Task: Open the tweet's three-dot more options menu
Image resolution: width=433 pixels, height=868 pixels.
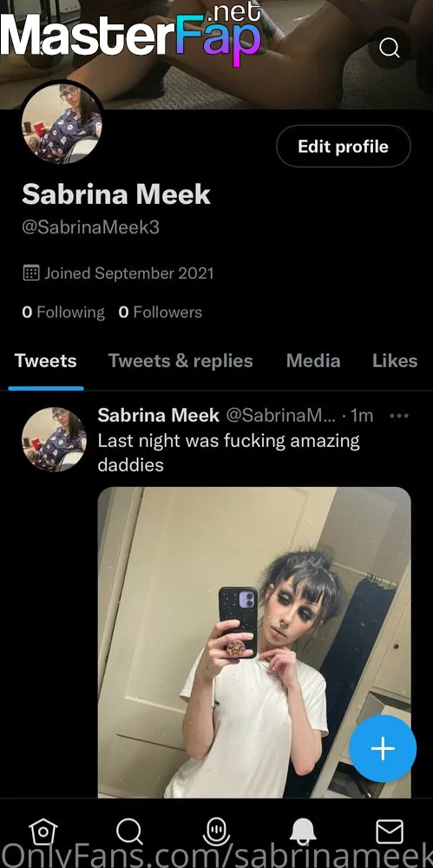Action: pos(399,416)
